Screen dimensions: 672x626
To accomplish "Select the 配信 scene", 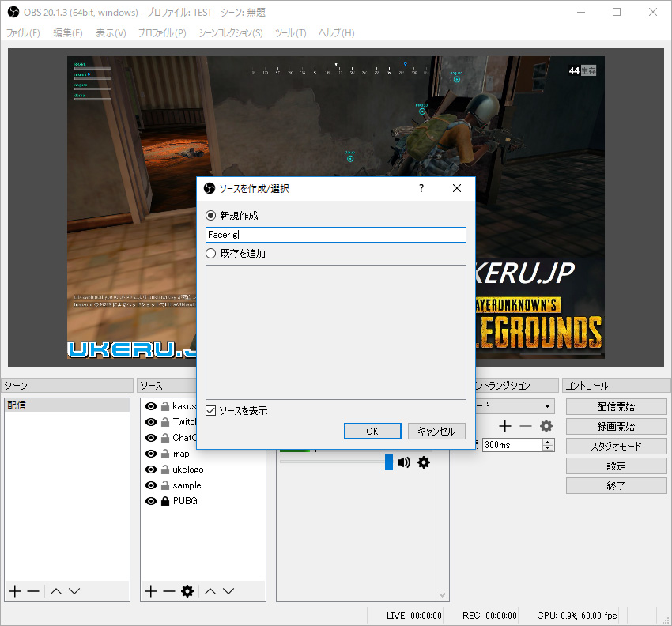I will [x=67, y=405].
